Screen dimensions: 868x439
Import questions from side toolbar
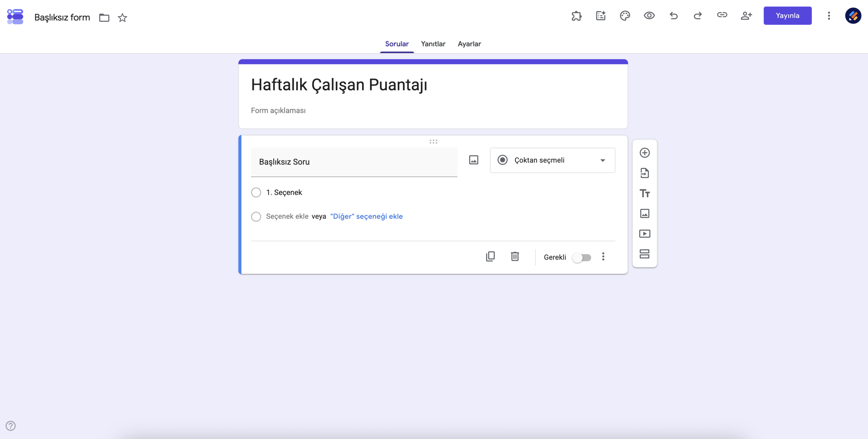[x=645, y=173]
